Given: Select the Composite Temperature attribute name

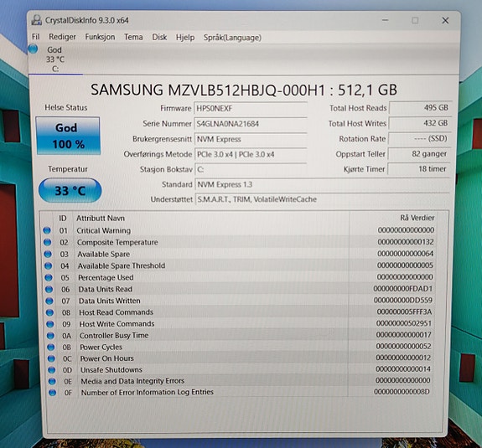Looking at the screenshot, I should pos(117,242).
